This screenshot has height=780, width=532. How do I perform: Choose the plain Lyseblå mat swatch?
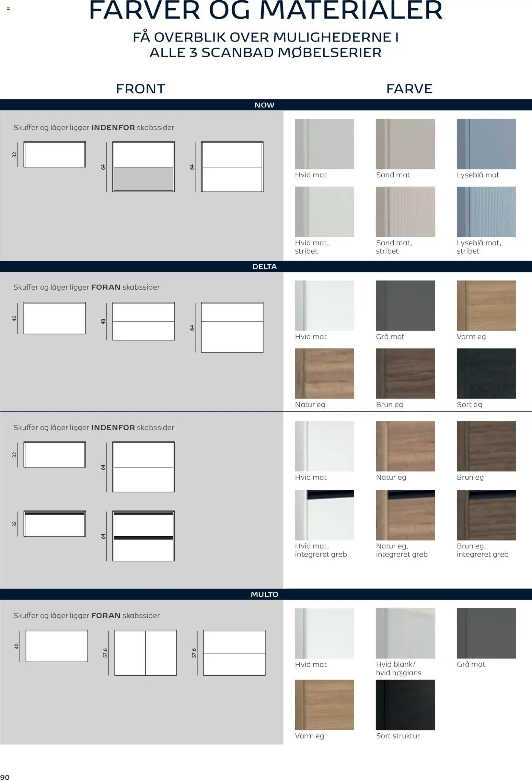(x=486, y=144)
